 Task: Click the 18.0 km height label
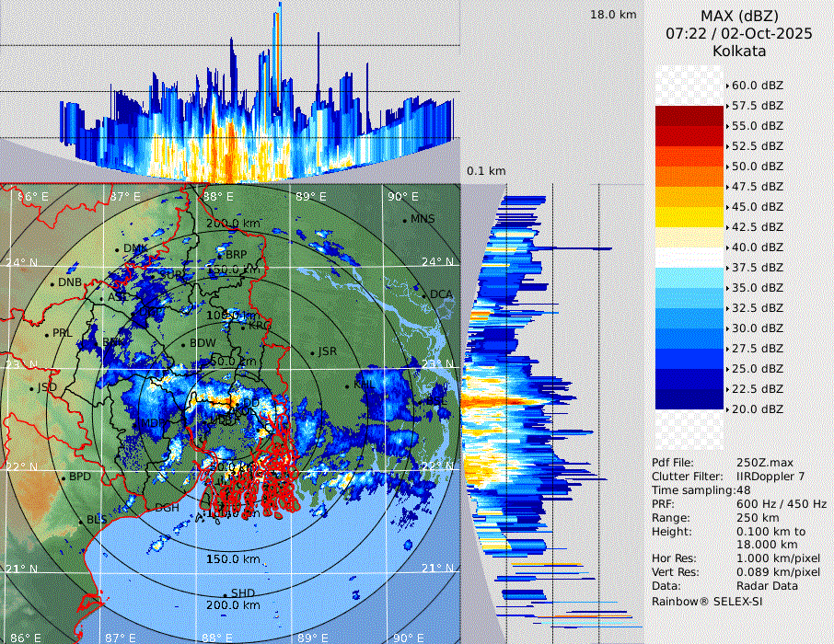(x=613, y=15)
